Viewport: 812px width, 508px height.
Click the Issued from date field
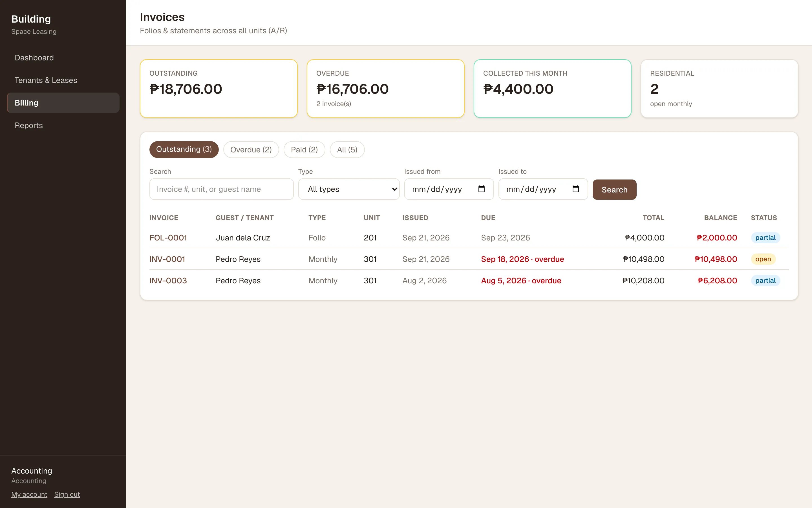(449, 189)
